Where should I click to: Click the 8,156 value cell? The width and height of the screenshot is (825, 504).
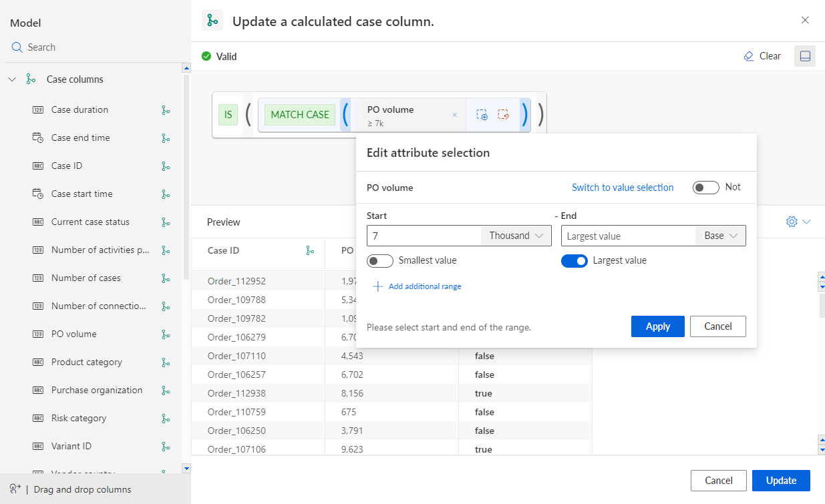coord(352,393)
